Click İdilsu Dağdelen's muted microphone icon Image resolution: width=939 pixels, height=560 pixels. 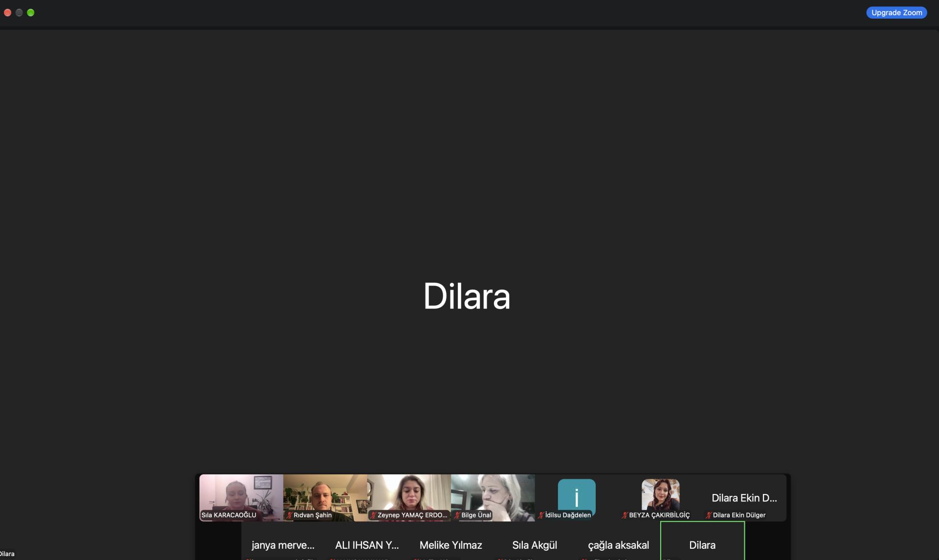pyautogui.click(x=541, y=515)
